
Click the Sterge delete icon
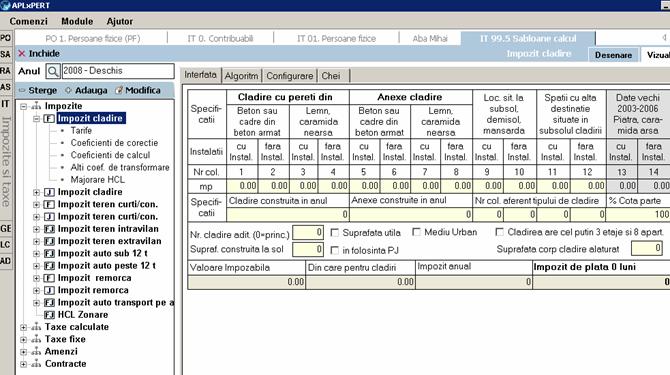tap(22, 91)
